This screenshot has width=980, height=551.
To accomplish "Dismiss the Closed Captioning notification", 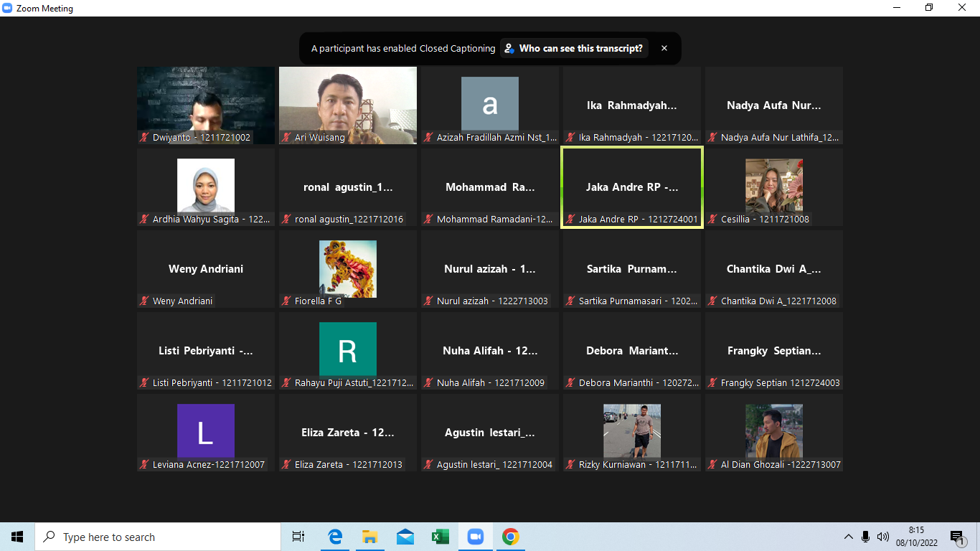I will [664, 48].
